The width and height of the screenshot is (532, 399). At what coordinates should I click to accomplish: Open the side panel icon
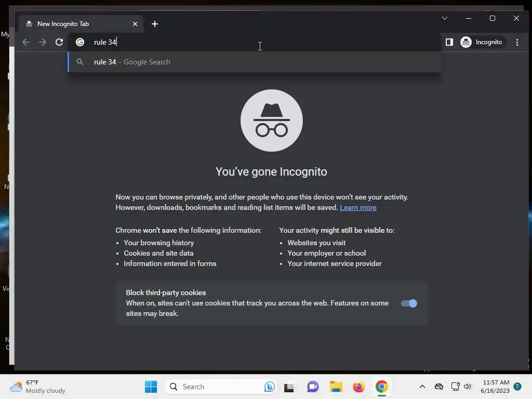449,42
